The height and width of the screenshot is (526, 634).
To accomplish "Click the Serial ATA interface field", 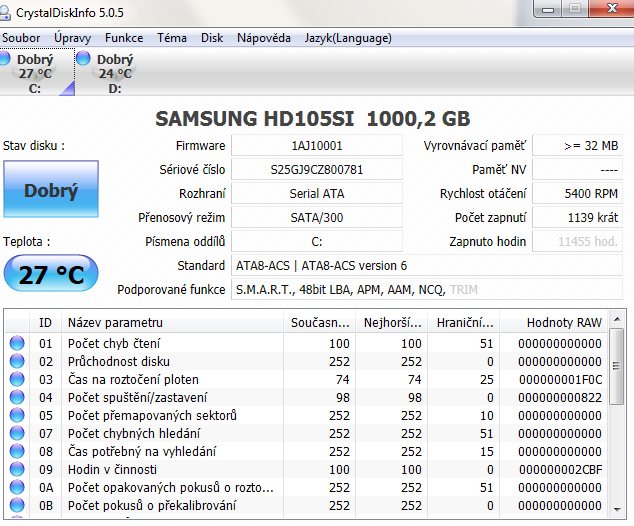I will point(317,194).
